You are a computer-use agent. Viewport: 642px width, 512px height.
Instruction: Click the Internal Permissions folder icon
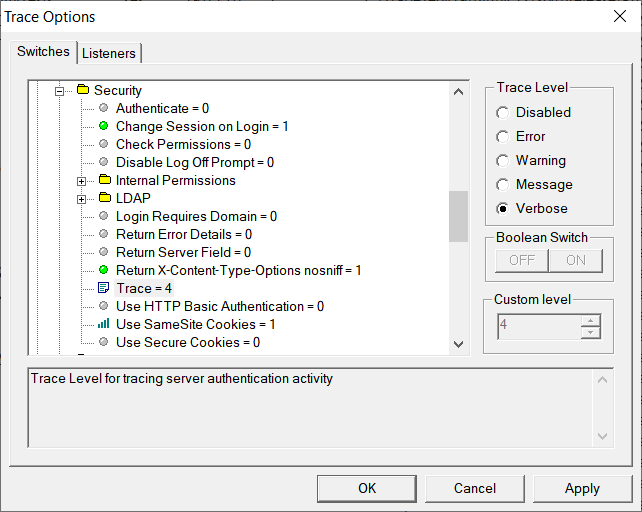pyautogui.click(x=105, y=180)
